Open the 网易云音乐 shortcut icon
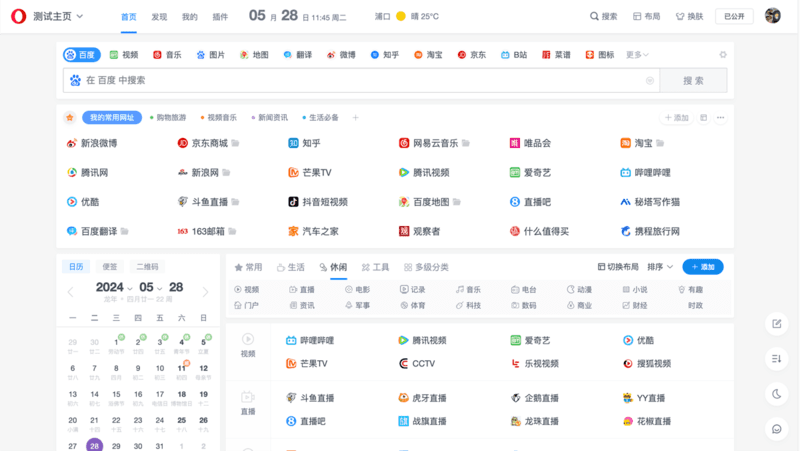 pos(404,143)
